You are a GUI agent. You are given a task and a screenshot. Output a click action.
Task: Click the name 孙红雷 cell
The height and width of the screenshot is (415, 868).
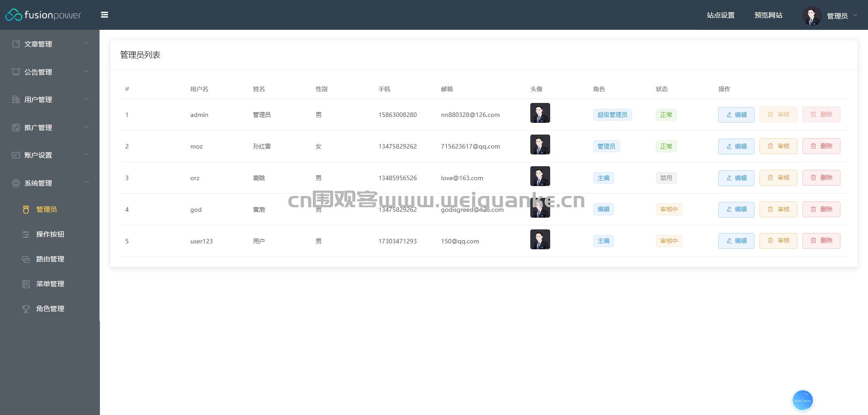[262, 146]
